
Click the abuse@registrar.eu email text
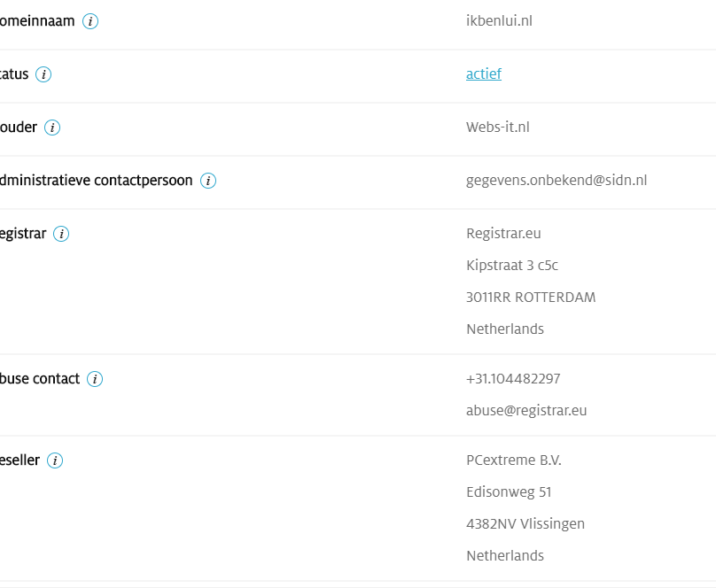pos(526,411)
